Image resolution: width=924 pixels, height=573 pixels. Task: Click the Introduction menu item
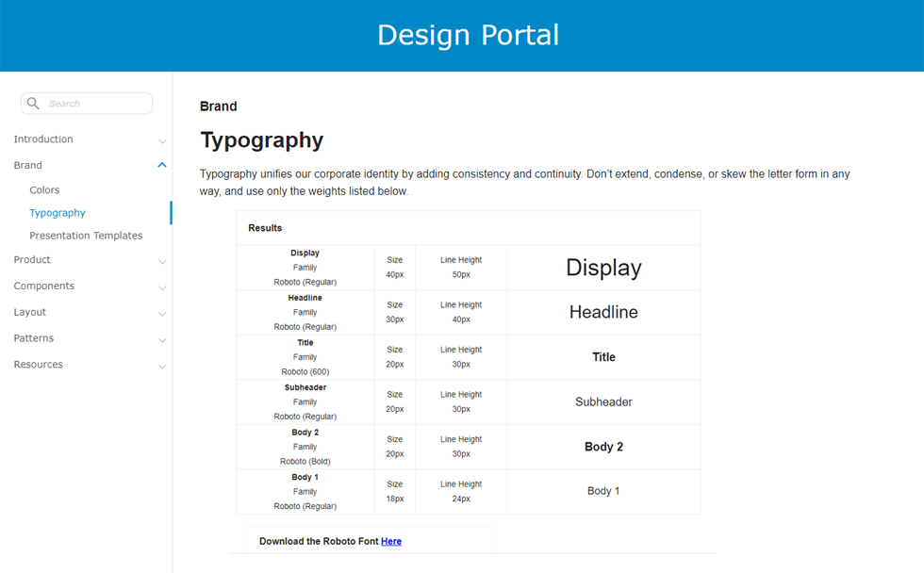[43, 139]
